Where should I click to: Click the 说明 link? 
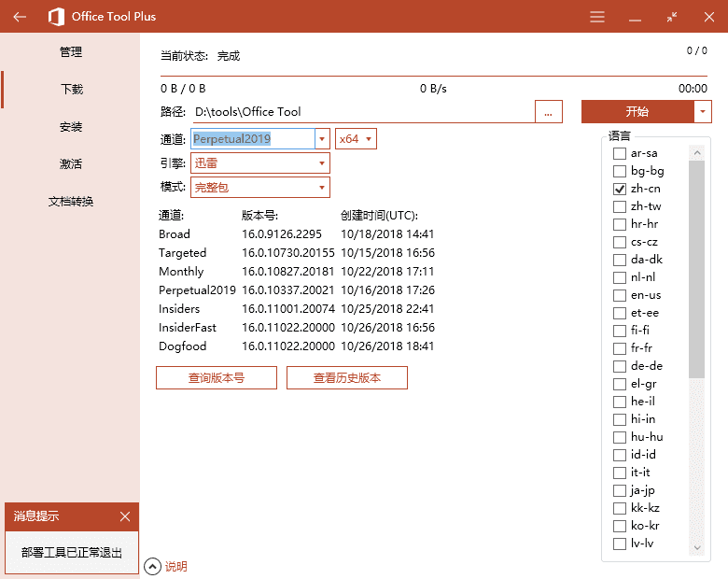176,567
